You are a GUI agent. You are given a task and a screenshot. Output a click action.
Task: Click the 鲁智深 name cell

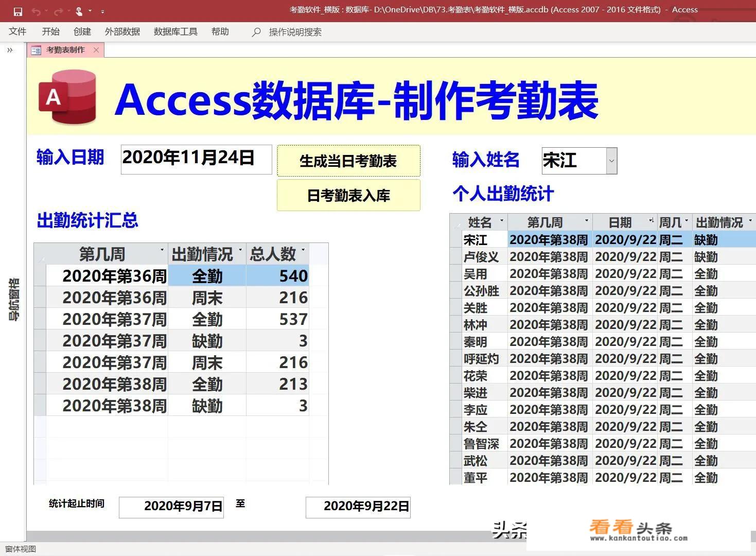coord(485,443)
